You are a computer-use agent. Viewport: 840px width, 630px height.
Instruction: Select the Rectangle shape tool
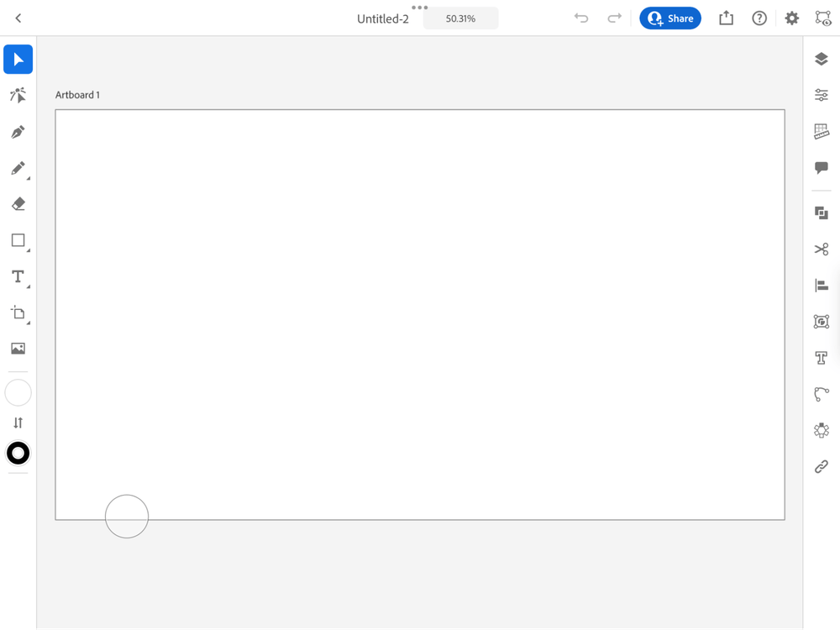pos(18,240)
